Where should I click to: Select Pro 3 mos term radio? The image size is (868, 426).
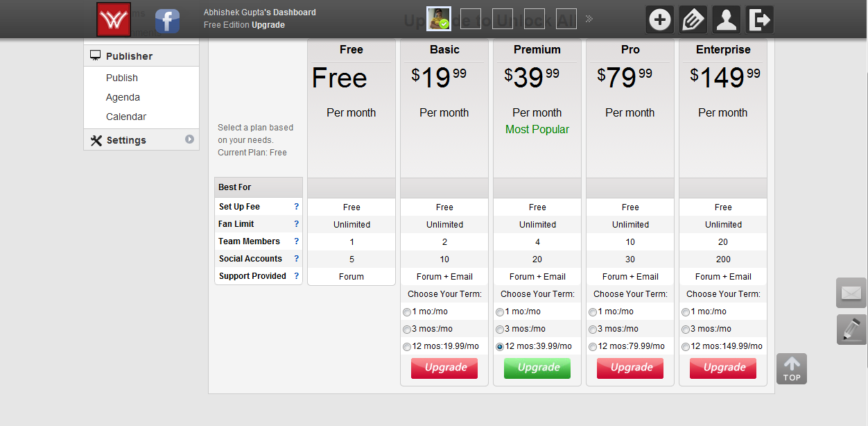click(593, 330)
